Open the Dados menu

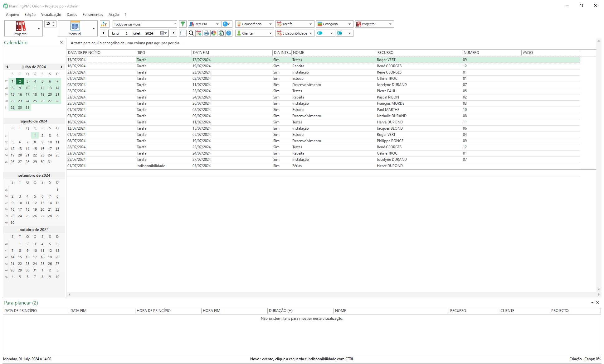[72, 15]
